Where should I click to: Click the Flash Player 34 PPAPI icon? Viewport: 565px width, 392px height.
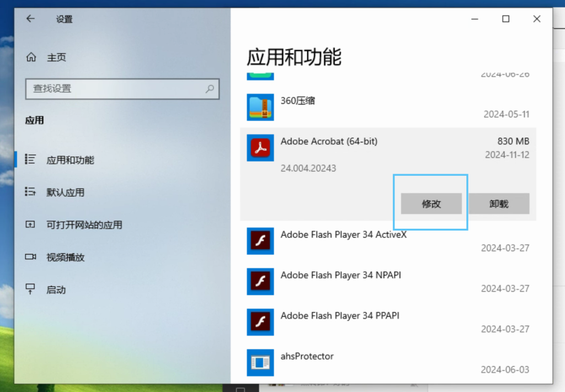260,322
